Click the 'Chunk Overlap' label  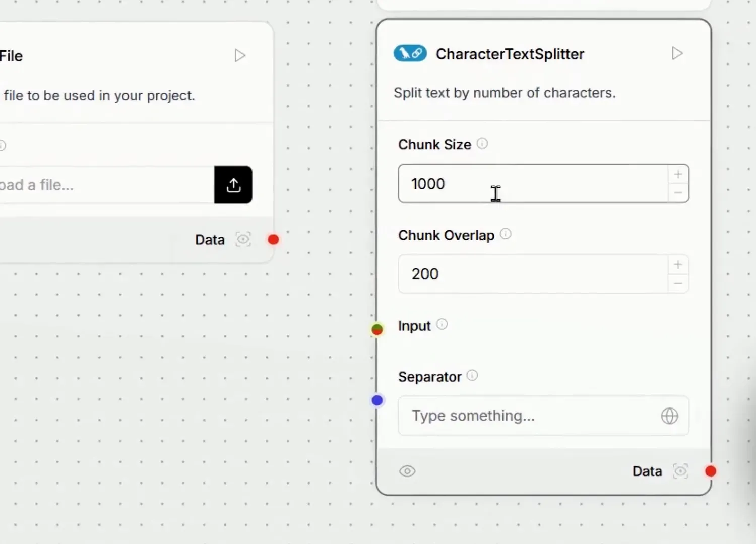(446, 235)
